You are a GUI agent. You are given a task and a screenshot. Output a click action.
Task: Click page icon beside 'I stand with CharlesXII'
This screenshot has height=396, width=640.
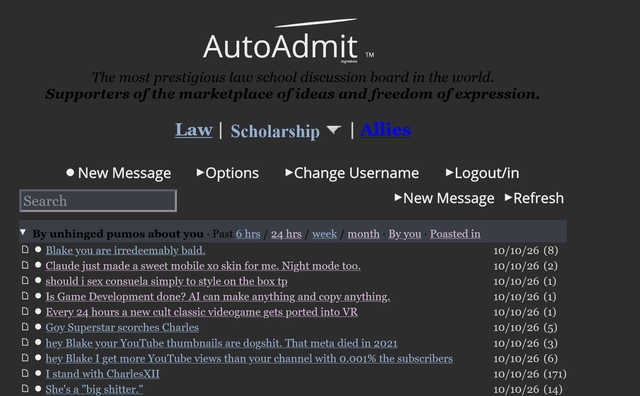[x=25, y=373]
